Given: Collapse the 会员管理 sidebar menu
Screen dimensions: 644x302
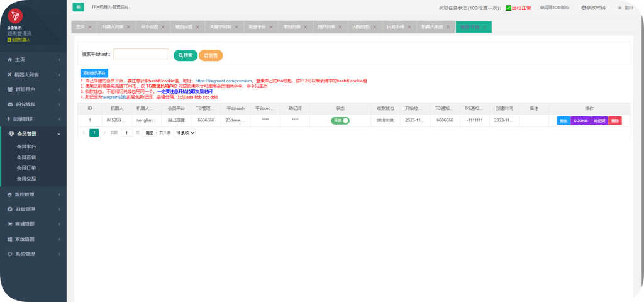Looking at the screenshot, I should 33,134.
